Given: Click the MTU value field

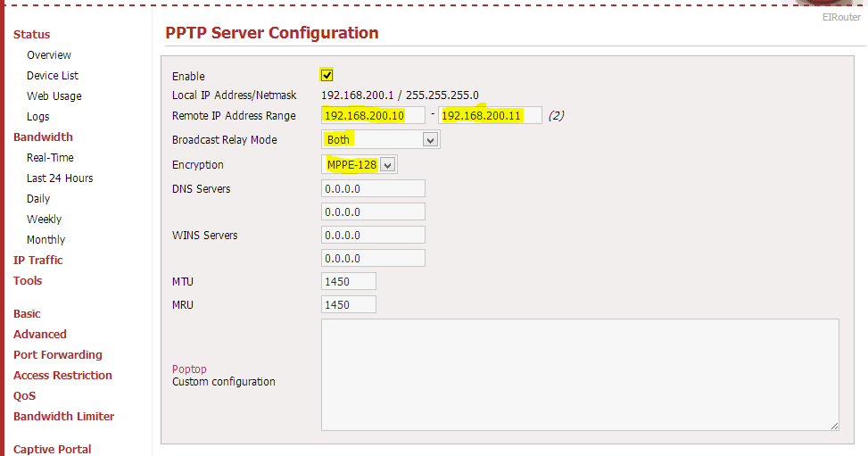Looking at the screenshot, I should [x=349, y=281].
